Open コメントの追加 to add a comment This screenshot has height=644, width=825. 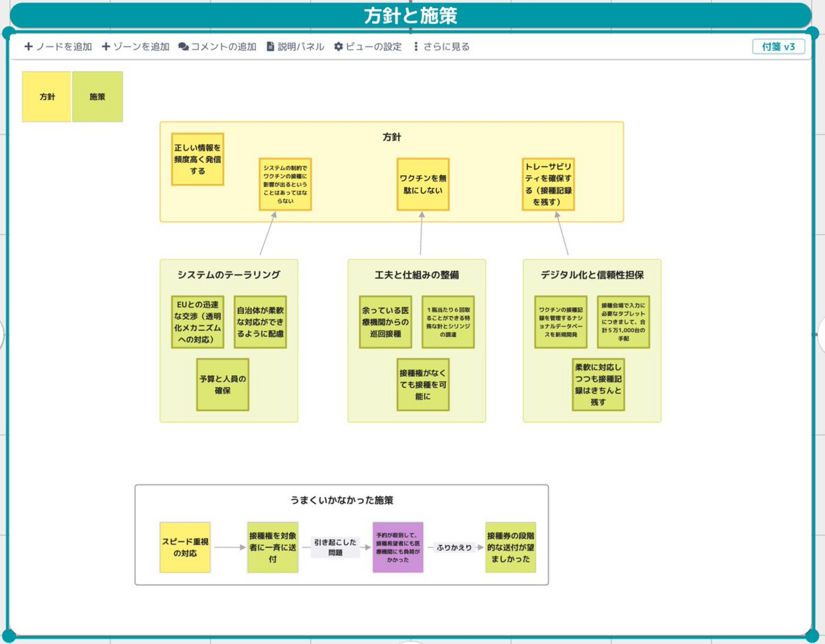click(217, 46)
